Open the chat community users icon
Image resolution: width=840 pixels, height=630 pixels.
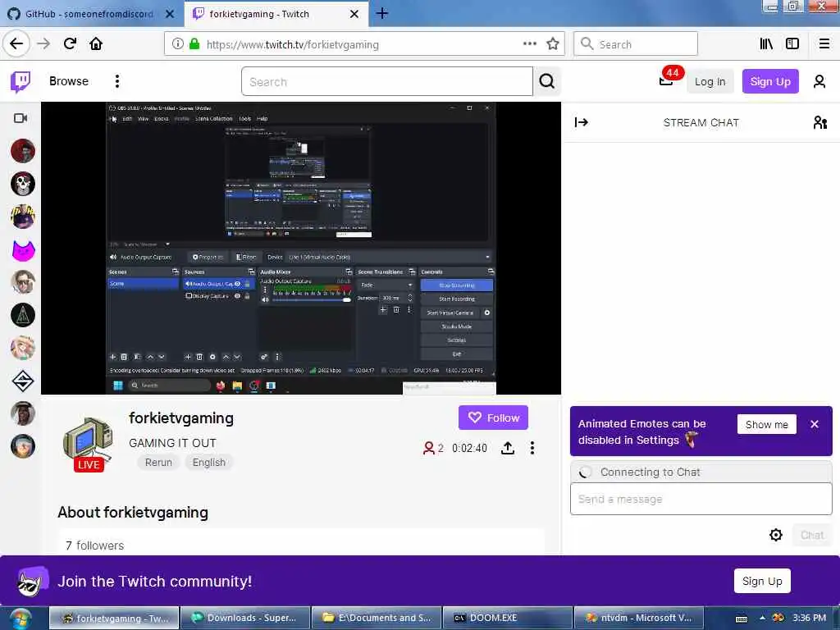tap(819, 123)
